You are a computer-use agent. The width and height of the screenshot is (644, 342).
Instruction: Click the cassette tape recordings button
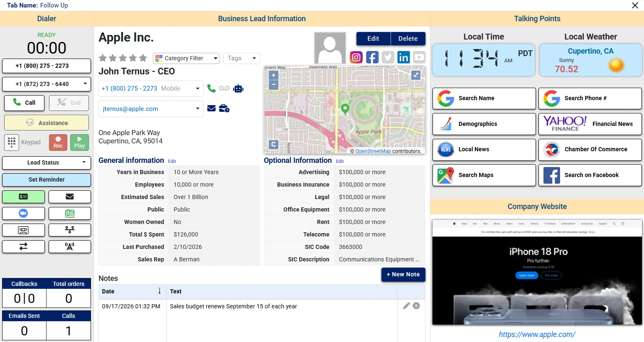(x=23, y=230)
